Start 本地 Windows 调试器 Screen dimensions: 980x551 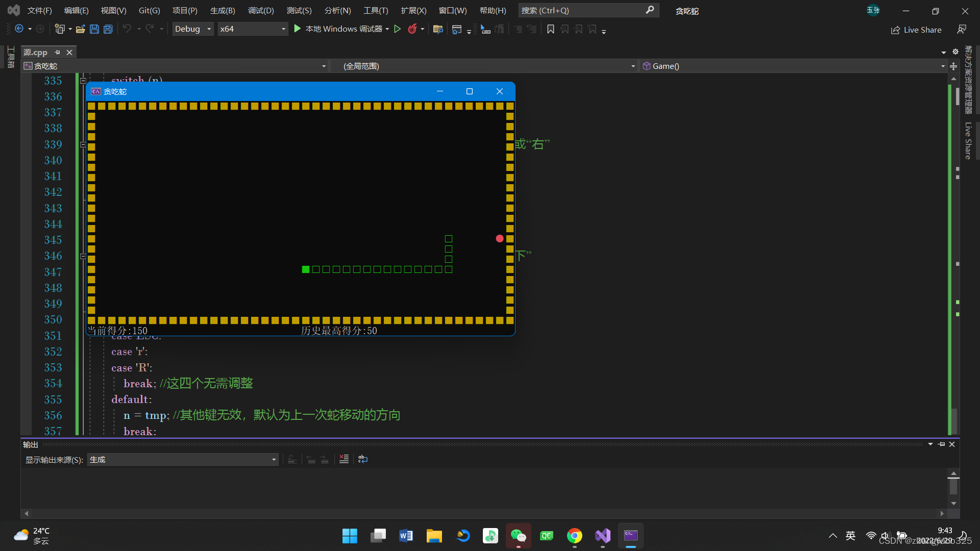338,29
